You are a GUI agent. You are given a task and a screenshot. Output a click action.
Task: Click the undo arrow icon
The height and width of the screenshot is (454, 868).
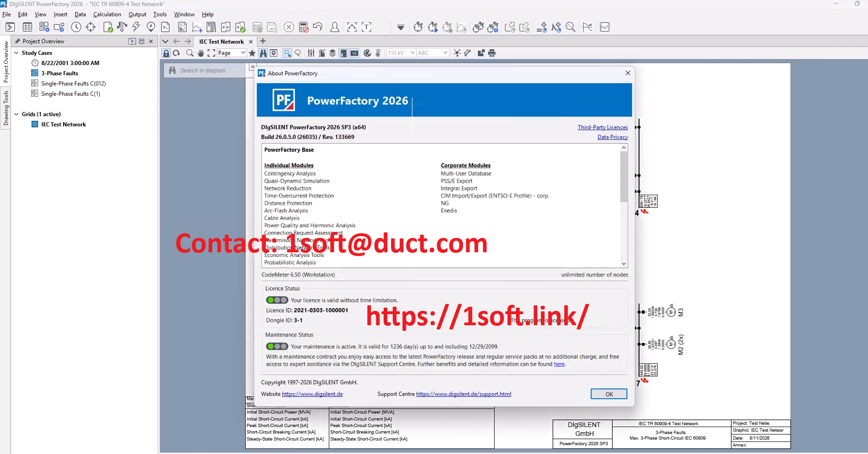coord(318,27)
